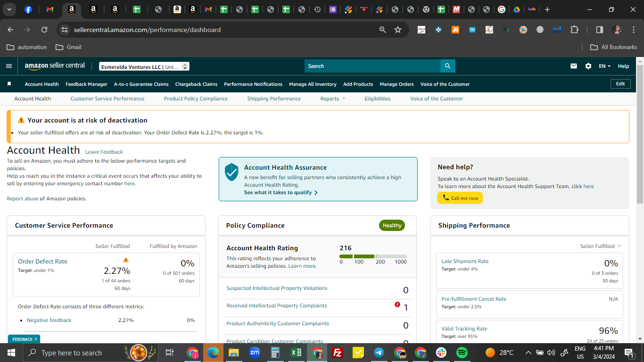The image size is (644, 362).
Task: Click into the Seller Central search field
Action: coord(372,66)
